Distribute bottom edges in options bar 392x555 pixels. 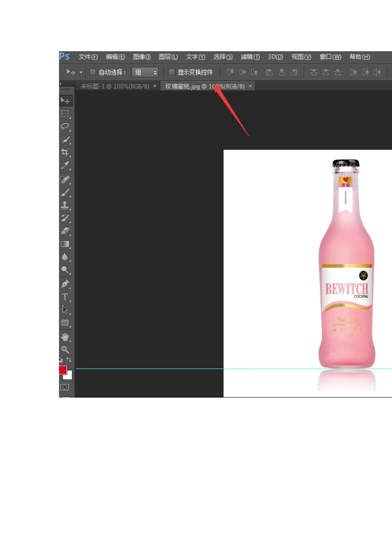[338, 72]
